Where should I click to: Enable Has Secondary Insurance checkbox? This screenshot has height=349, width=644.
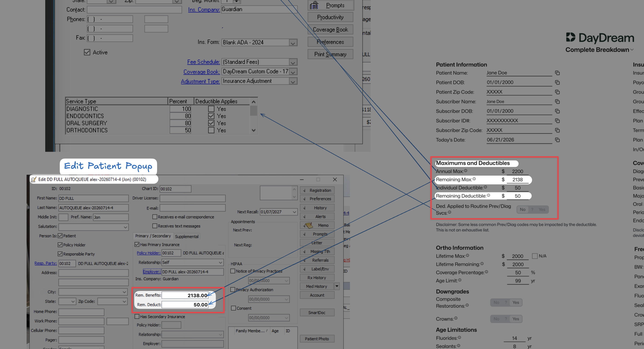pyautogui.click(x=137, y=317)
